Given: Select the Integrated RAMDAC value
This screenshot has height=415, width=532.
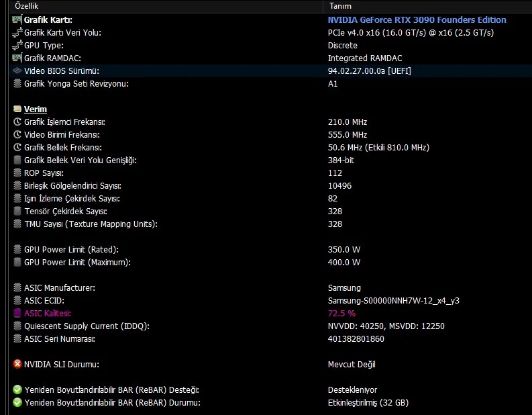Looking at the screenshot, I should [x=365, y=58].
